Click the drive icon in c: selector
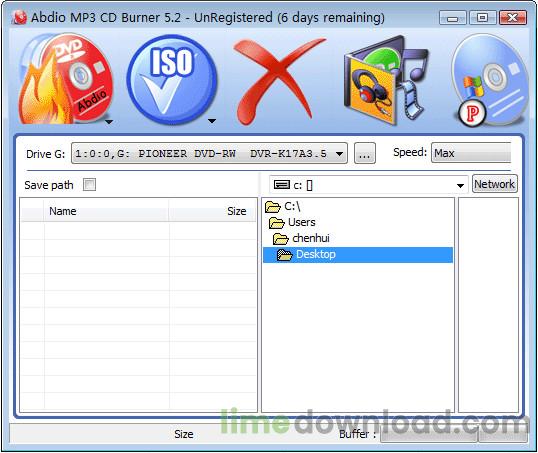Screen dimensions: 538x453 pos(282,185)
